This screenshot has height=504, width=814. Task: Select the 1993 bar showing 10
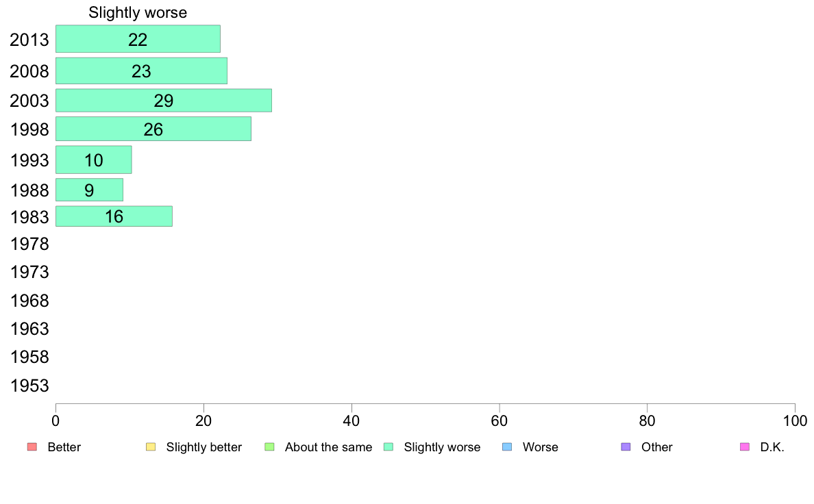(x=93, y=160)
